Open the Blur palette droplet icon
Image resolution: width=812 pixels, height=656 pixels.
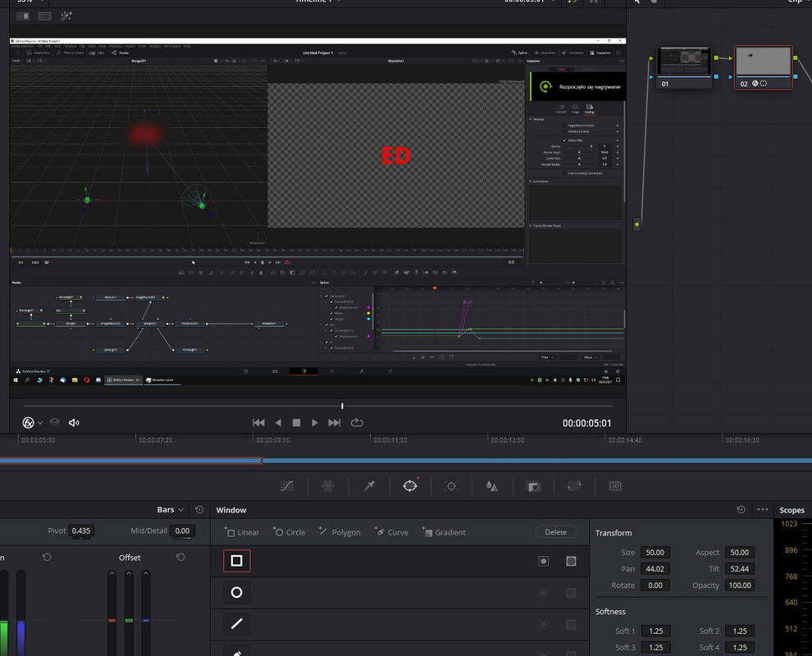[492, 485]
